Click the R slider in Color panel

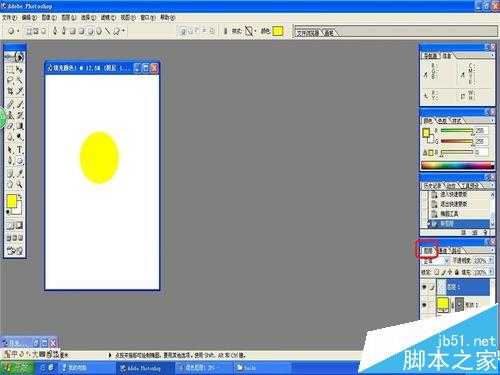point(457,130)
